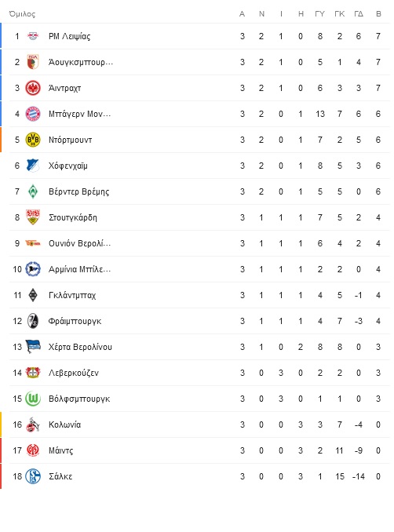Select the Eintracht Frankfurt eagle logo

coord(33,88)
